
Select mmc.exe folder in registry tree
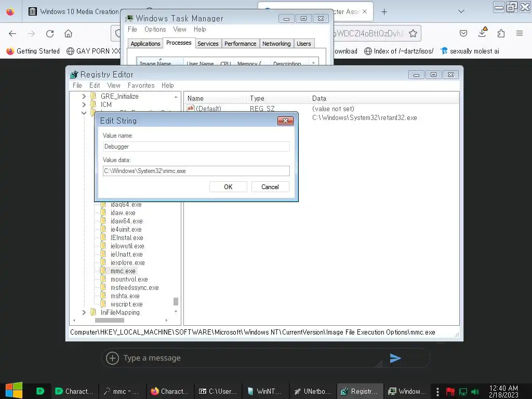[123, 271]
